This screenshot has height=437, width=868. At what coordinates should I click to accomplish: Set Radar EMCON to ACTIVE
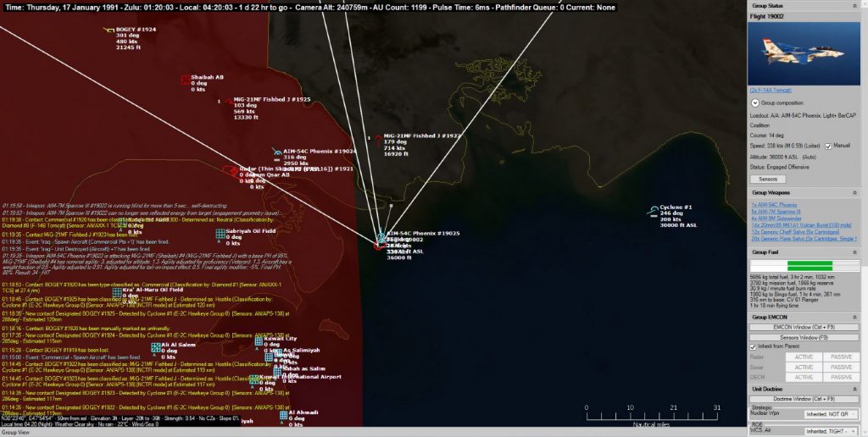click(804, 357)
